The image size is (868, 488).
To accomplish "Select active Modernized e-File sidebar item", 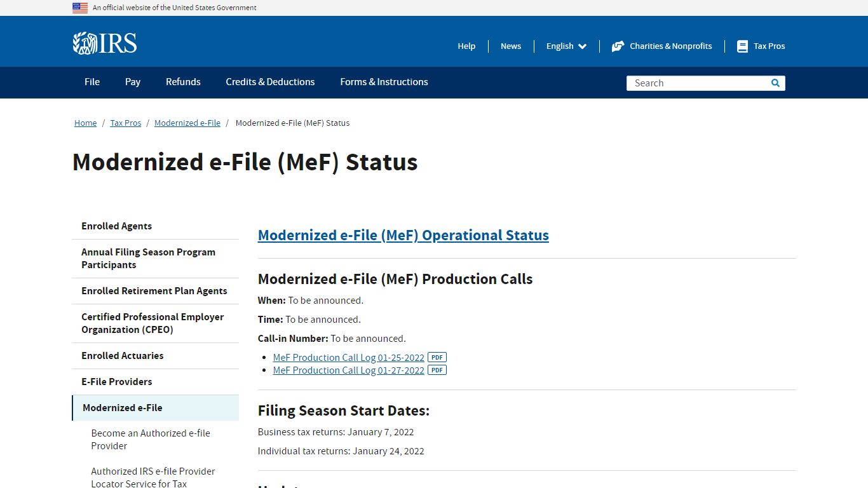I will pos(156,408).
